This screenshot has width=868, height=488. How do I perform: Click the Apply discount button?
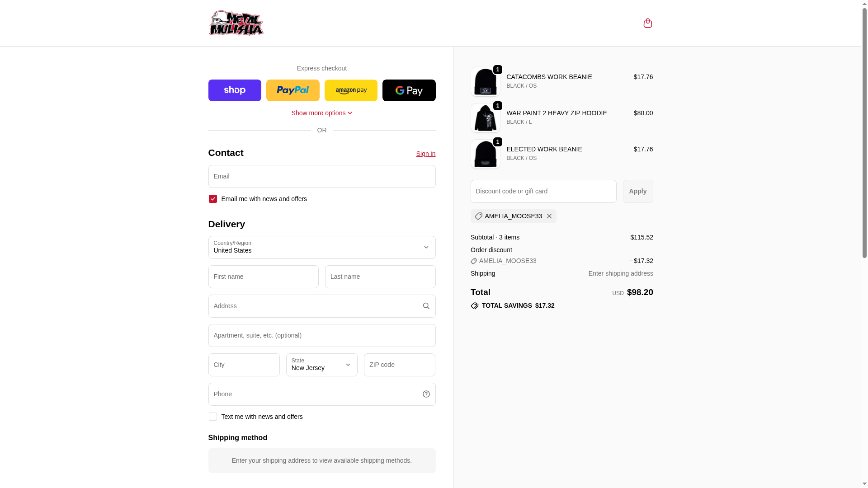[638, 191]
